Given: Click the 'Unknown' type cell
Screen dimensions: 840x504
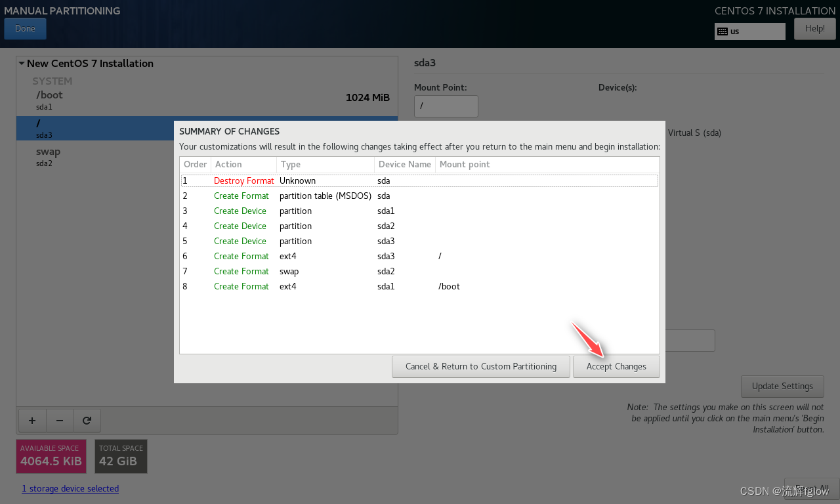Looking at the screenshot, I should click(297, 180).
